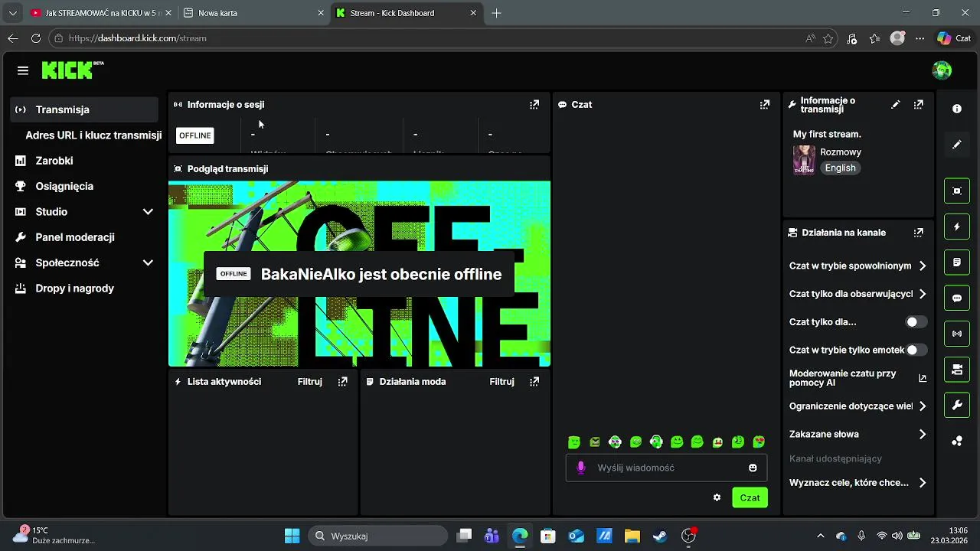980x551 pixels.
Task: Click the Rozmowy category thumbnail
Action: (804, 160)
